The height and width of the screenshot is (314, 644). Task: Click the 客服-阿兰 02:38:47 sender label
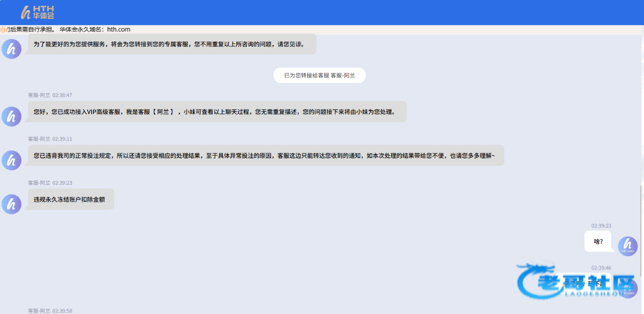pos(50,95)
